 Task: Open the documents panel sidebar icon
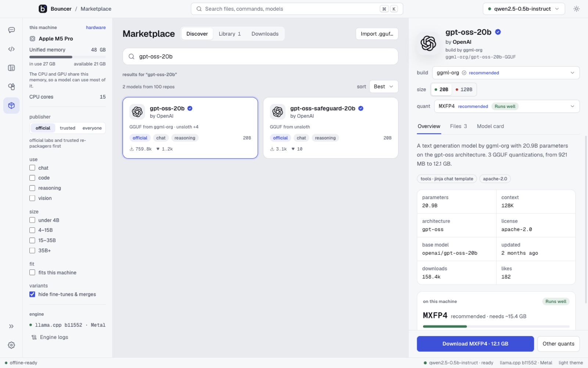(11, 68)
